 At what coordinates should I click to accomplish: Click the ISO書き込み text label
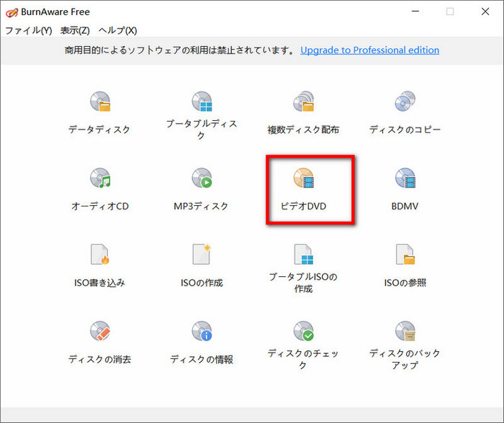click(99, 283)
